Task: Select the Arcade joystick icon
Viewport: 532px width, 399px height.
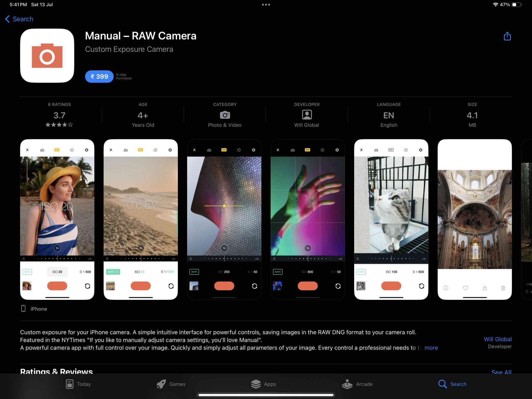Action: pyautogui.click(x=347, y=384)
